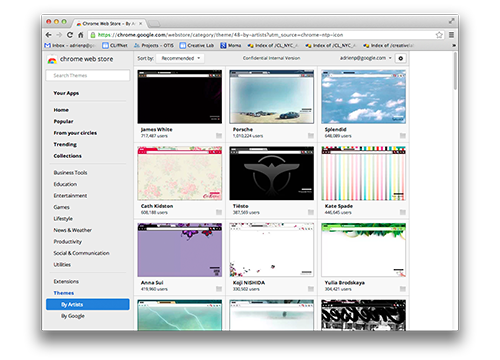
Task: Open the Games category
Action: pos(61,207)
